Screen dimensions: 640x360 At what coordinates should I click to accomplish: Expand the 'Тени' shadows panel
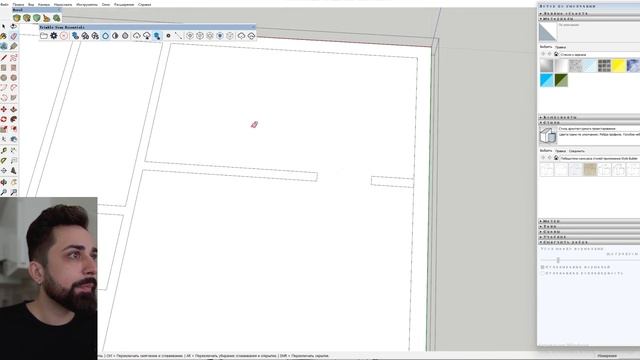coord(588,226)
